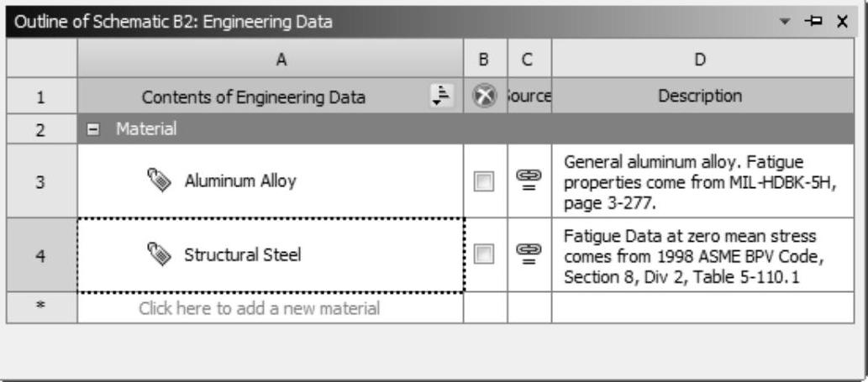This screenshot has width=868, height=382.
Task: Close the Outline of Schematic panel
Action: click(842, 20)
